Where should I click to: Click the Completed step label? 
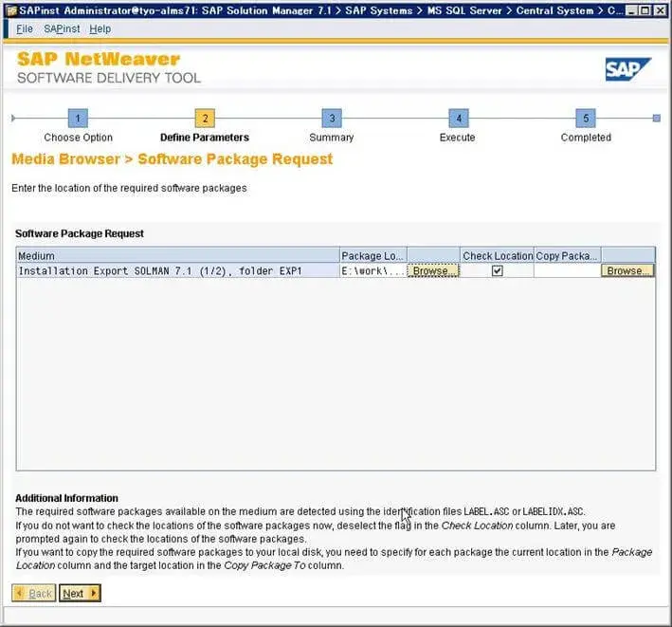(x=586, y=138)
